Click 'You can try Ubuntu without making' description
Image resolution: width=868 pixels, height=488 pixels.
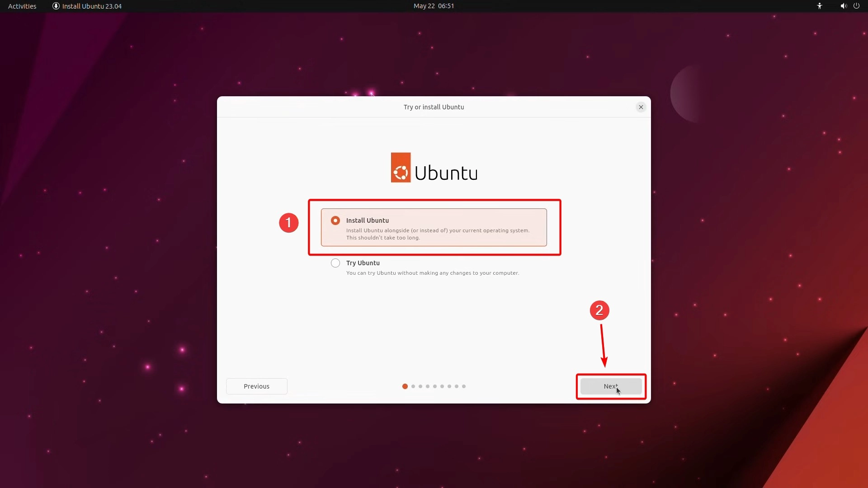[x=433, y=273]
